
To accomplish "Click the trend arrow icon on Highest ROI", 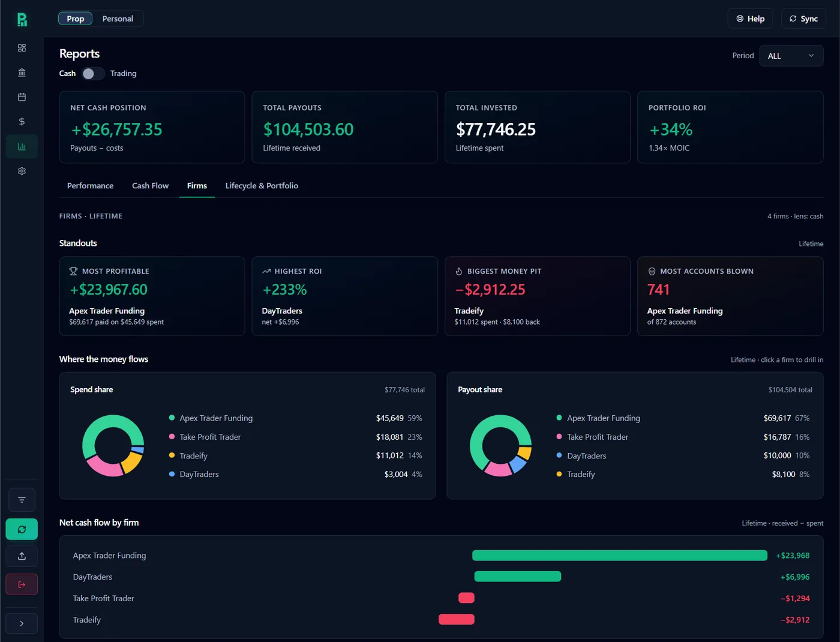I will [266, 271].
